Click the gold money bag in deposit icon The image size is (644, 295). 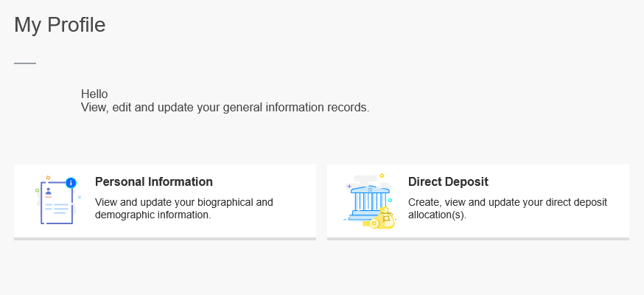pyautogui.click(x=386, y=218)
